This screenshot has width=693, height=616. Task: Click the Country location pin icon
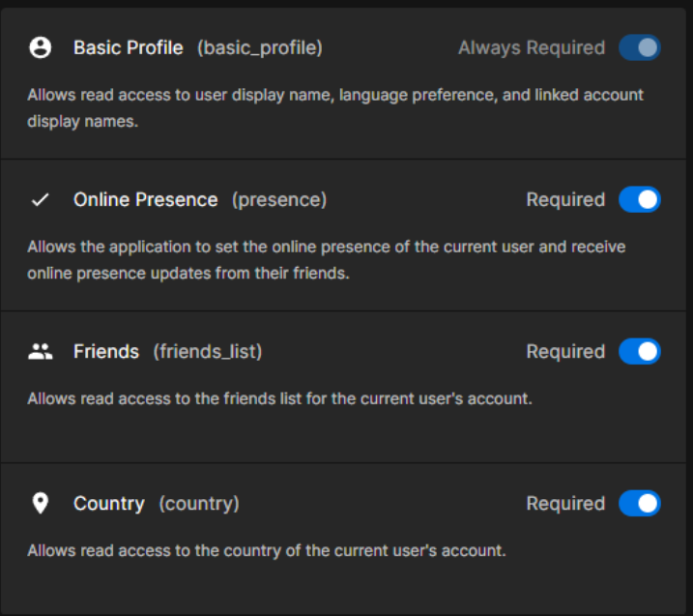[41, 503]
